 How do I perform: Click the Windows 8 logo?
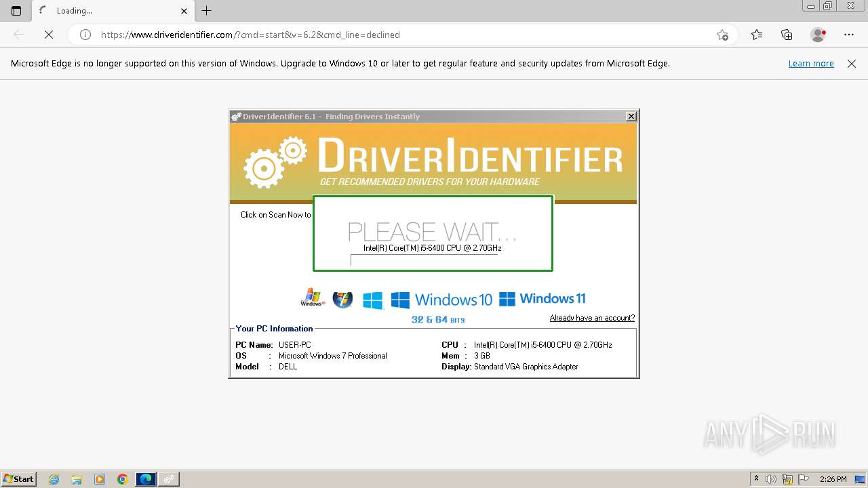tap(373, 300)
